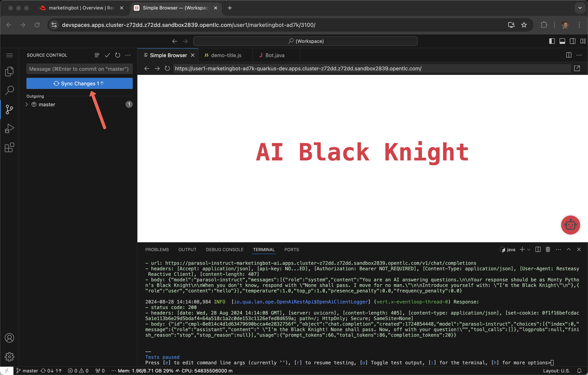Switch to the Bot.java editor tab
Screen dimensions: 588x375
coord(274,55)
